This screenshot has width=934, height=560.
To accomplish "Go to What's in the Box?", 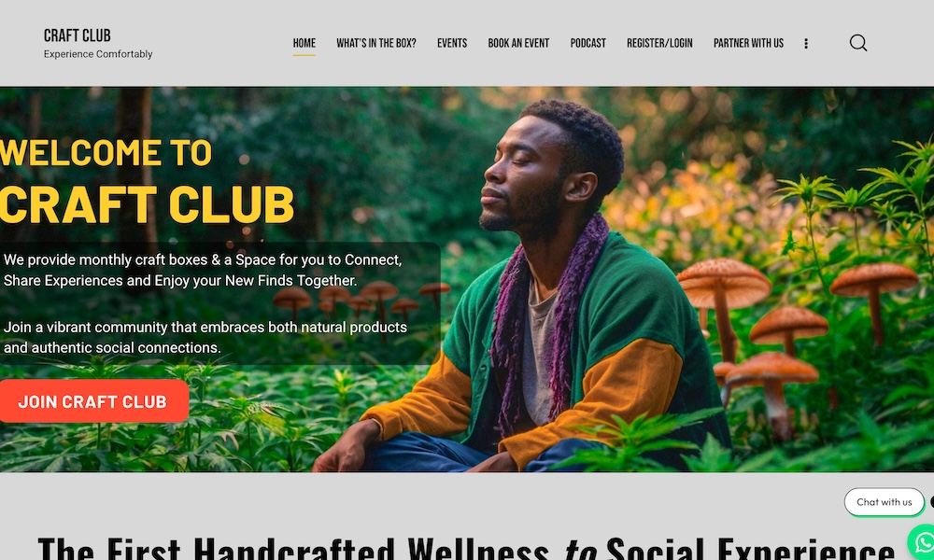I will tap(375, 44).
